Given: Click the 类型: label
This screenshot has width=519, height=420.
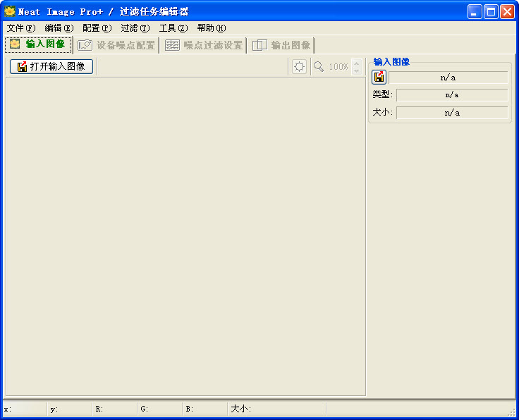Looking at the screenshot, I should tap(383, 94).
